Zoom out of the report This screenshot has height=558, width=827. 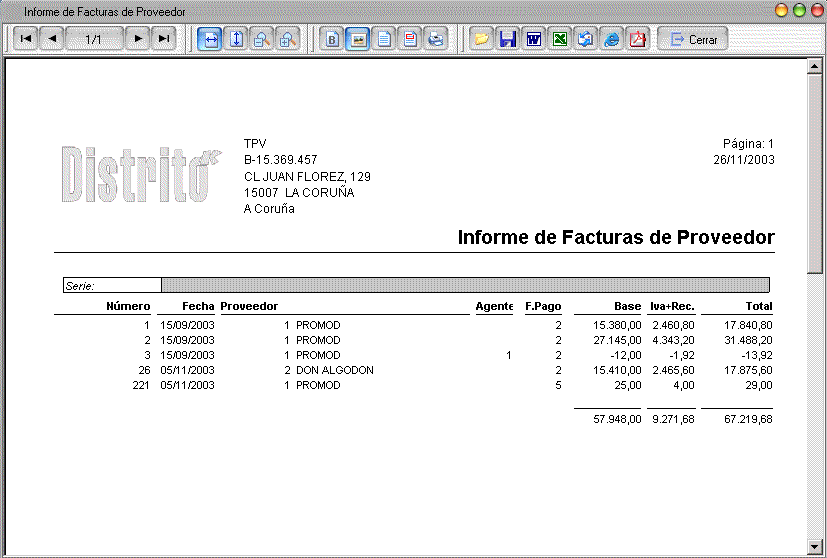click(262, 39)
